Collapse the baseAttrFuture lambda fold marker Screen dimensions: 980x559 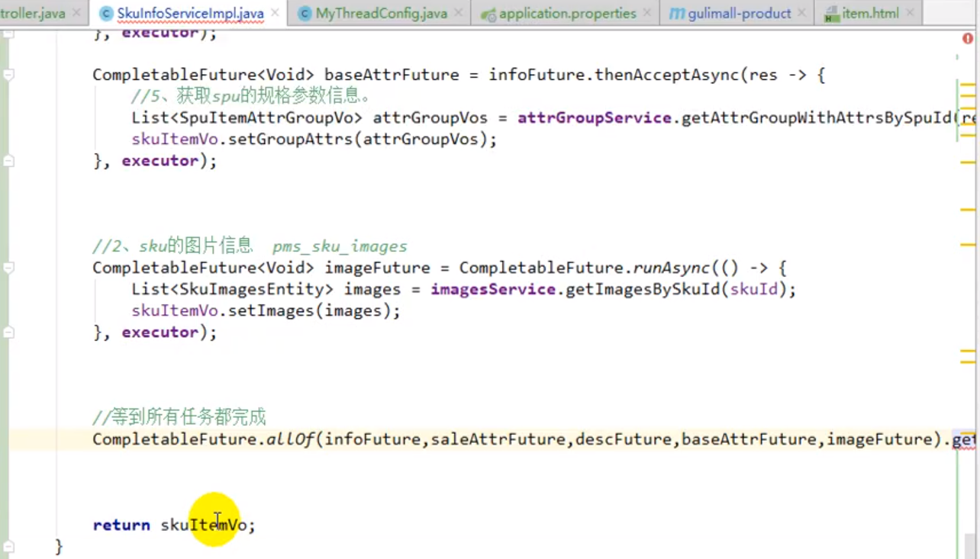pyautogui.click(x=8, y=75)
